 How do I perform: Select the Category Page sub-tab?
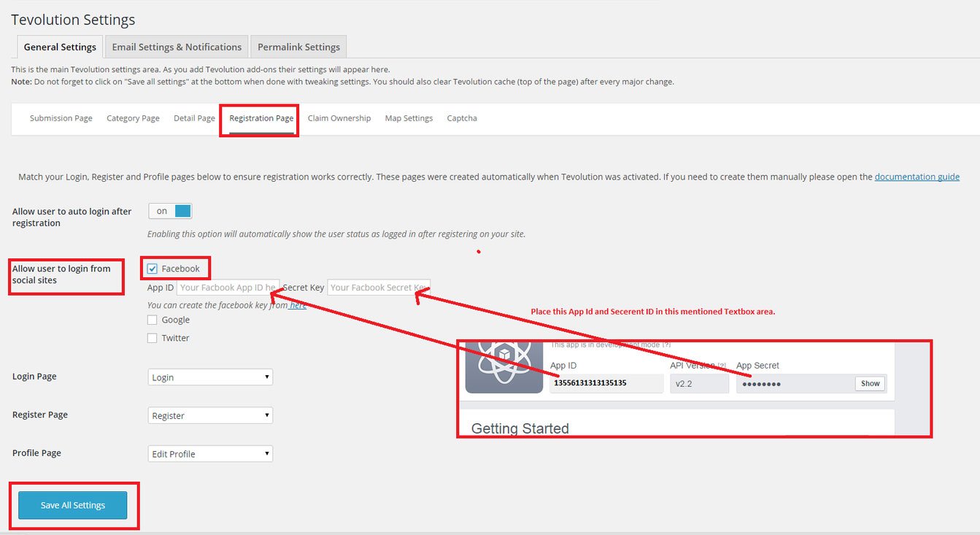point(133,118)
